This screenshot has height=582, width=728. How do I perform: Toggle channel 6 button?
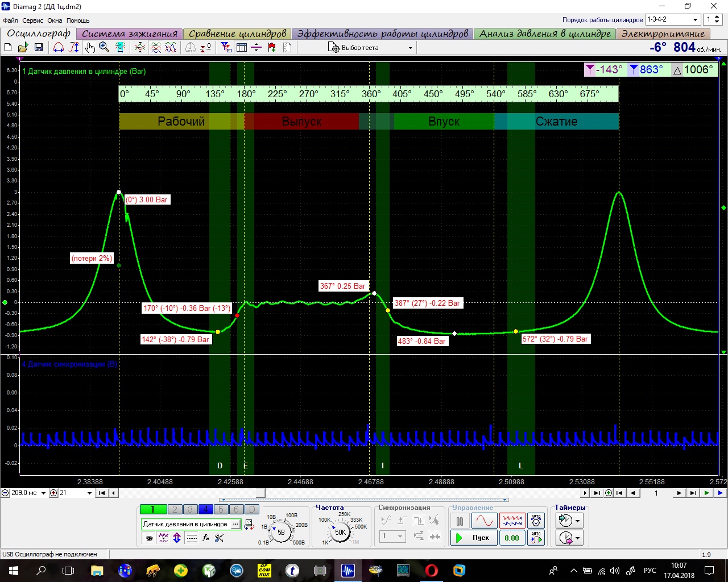237,509
